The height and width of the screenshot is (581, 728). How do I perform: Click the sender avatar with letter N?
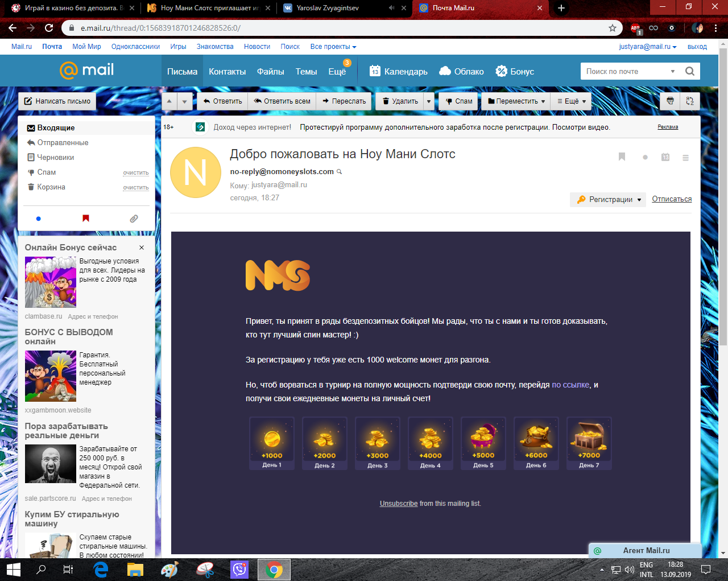[196, 172]
